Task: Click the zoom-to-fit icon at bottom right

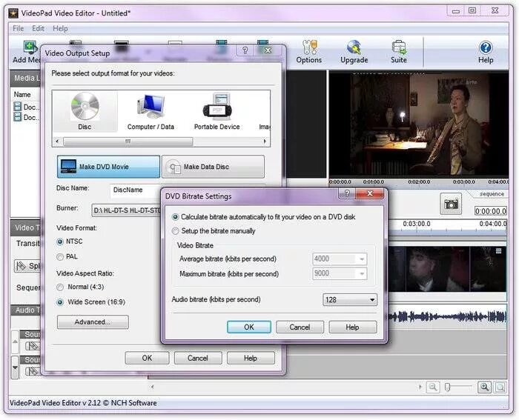Action: click(x=500, y=387)
